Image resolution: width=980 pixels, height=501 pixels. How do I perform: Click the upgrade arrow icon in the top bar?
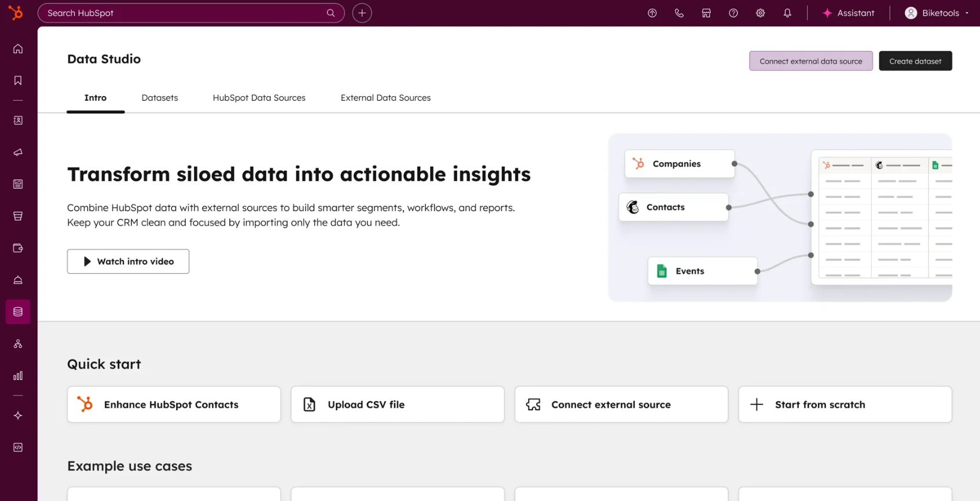(x=652, y=13)
